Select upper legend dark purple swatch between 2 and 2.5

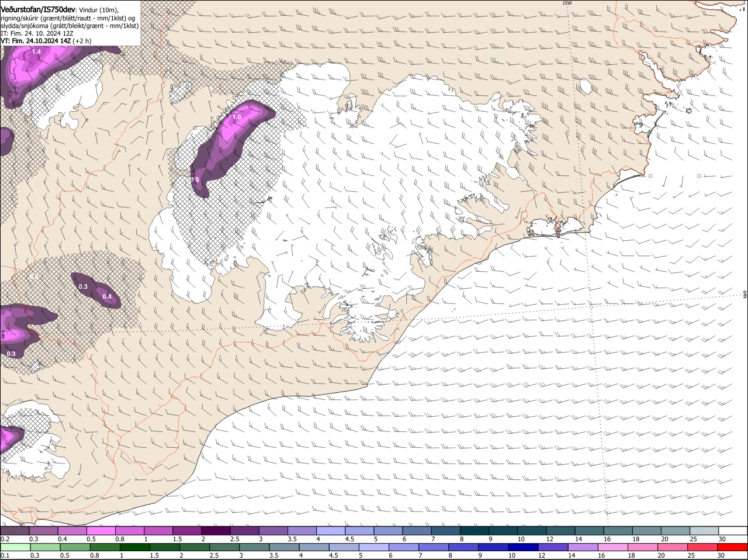(216, 531)
